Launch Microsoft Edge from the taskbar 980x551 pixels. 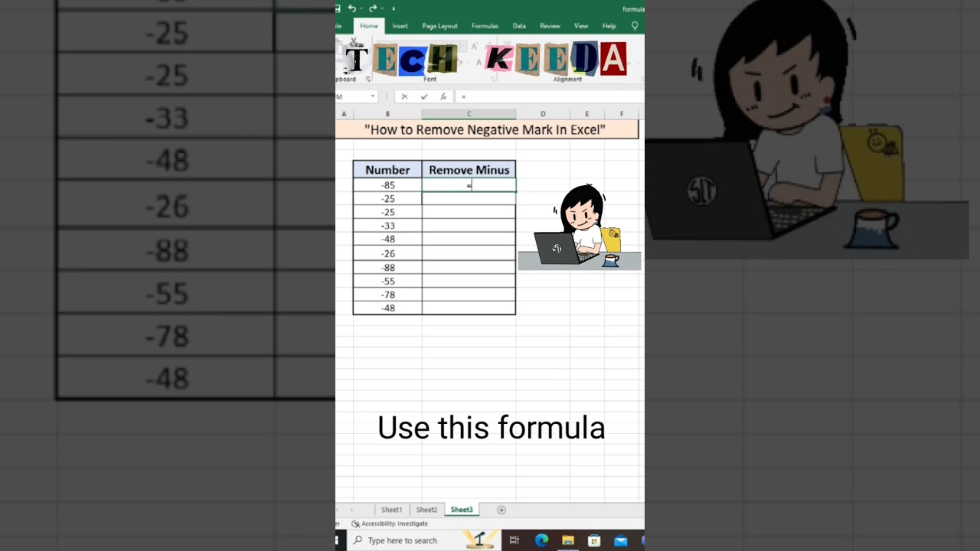(541, 540)
